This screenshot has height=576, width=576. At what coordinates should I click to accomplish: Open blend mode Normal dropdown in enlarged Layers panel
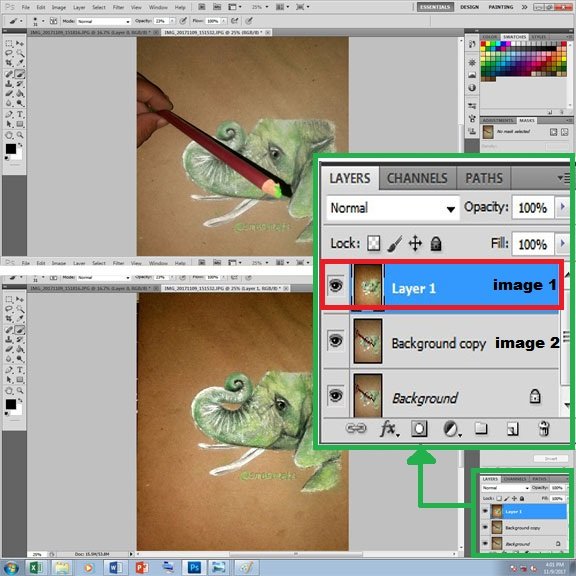tap(393, 208)
